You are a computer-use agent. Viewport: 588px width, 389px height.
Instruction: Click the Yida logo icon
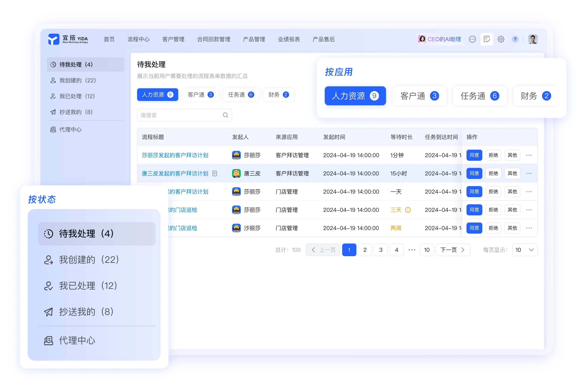[x=54, y=39]
